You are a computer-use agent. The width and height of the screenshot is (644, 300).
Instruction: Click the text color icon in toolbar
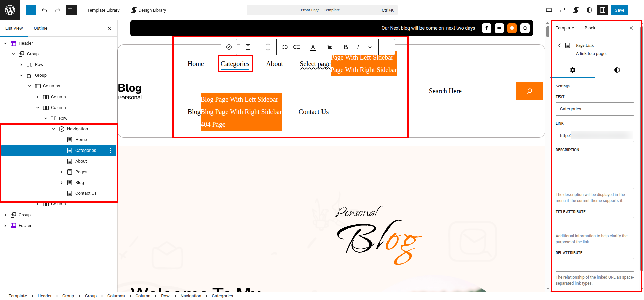[x=313, y=47]
